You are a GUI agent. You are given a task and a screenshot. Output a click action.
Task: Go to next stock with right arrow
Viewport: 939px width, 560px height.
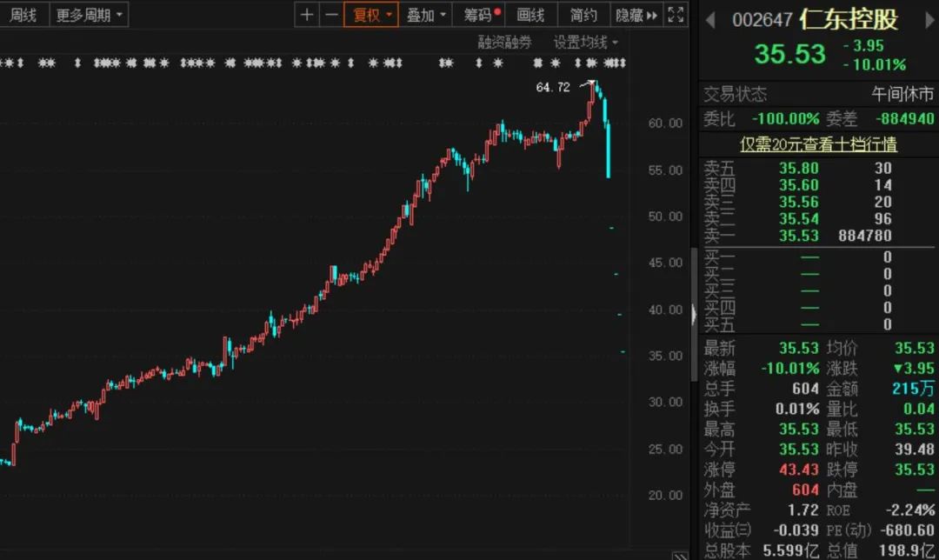(x=922, y=19)
